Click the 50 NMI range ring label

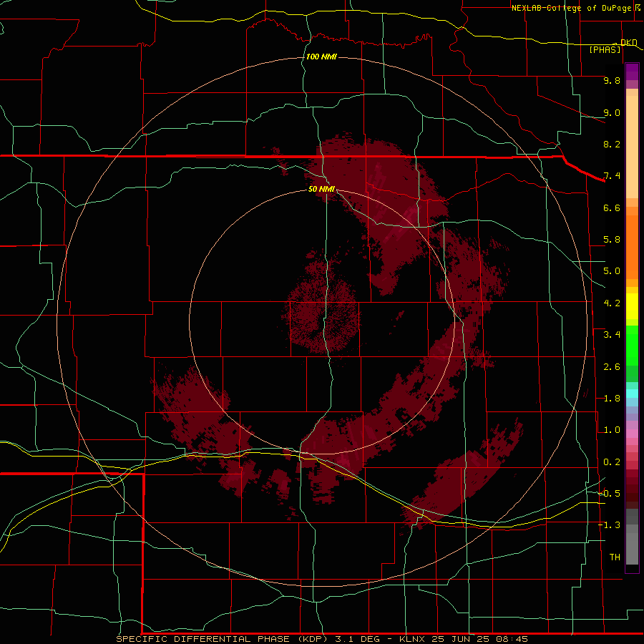pos(321,189)
